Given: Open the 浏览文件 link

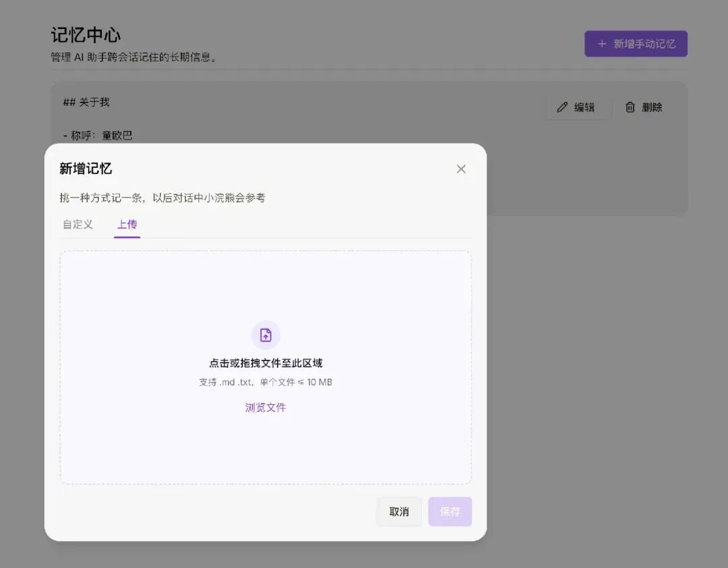Looking at the screenshot, I should tap(266, 408).
